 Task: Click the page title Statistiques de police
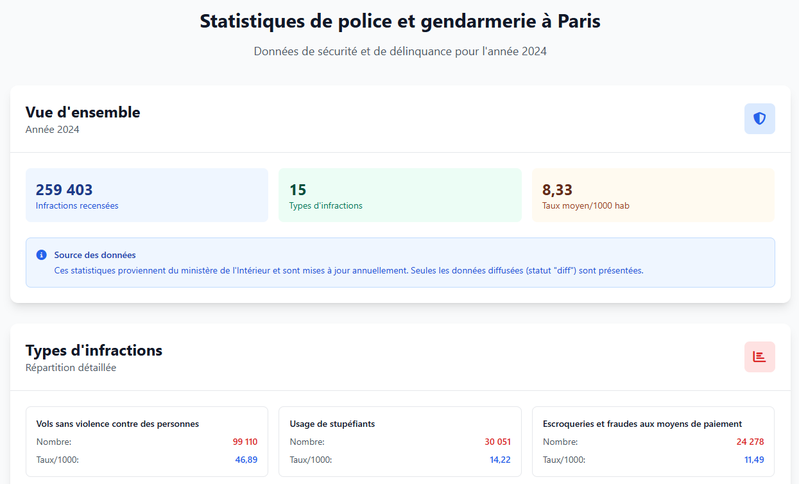coord(400,21)
